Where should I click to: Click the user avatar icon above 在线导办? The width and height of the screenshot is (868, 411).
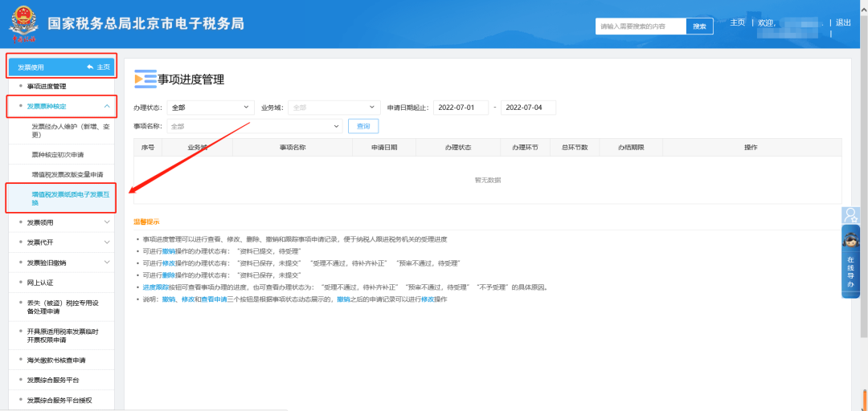(x=850, y=214)
